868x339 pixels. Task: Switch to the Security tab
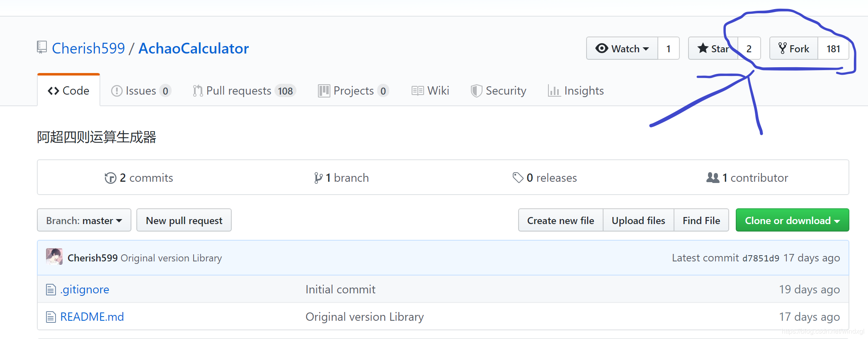click(499, 90)
